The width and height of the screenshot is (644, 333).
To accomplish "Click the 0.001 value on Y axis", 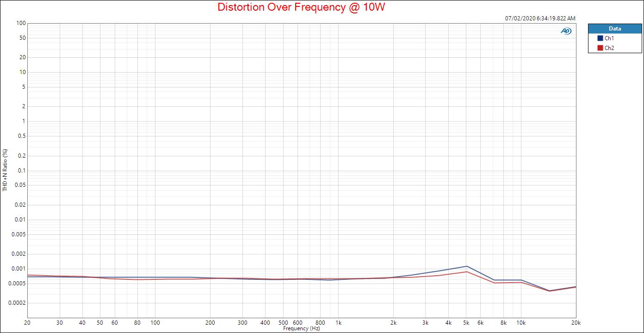I will pos(19,269).
